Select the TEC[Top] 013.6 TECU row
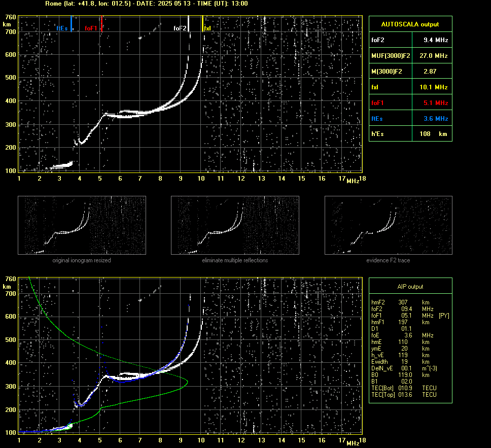This screenshot has height=448, width=491. (404, 394)
